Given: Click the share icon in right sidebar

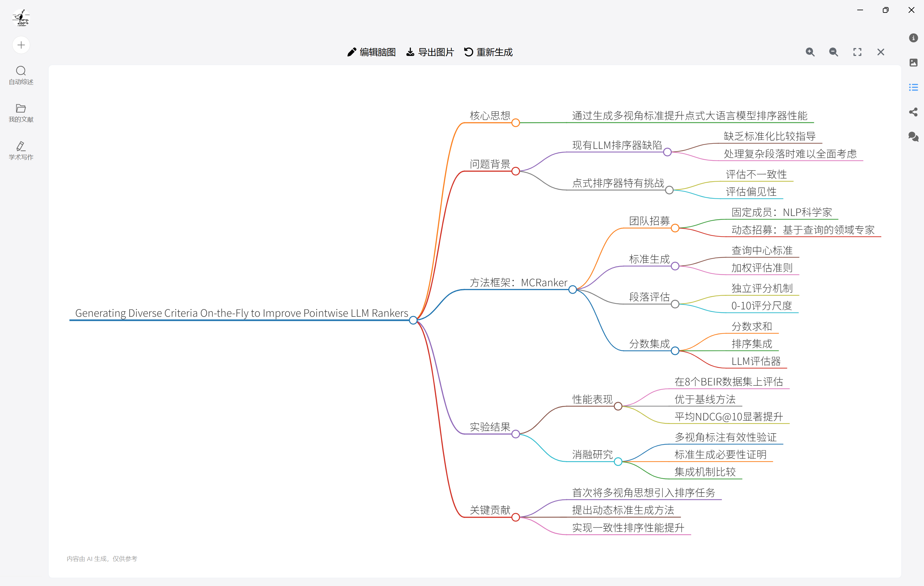Looking at the screenshot, I should pos(913,112).
